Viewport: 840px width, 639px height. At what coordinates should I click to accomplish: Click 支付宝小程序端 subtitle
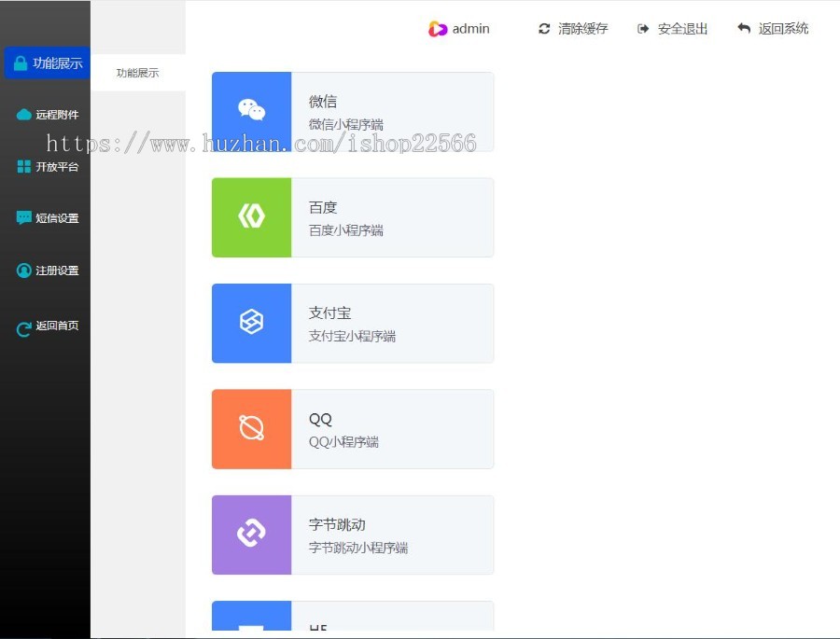pyautogui.click(x=352, y=337)
